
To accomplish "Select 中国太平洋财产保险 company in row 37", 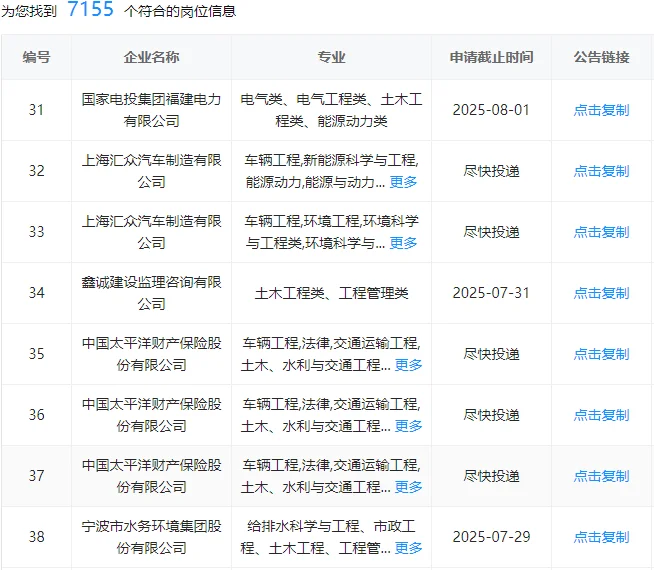I will pyautogui.click(x=151, y=476).
